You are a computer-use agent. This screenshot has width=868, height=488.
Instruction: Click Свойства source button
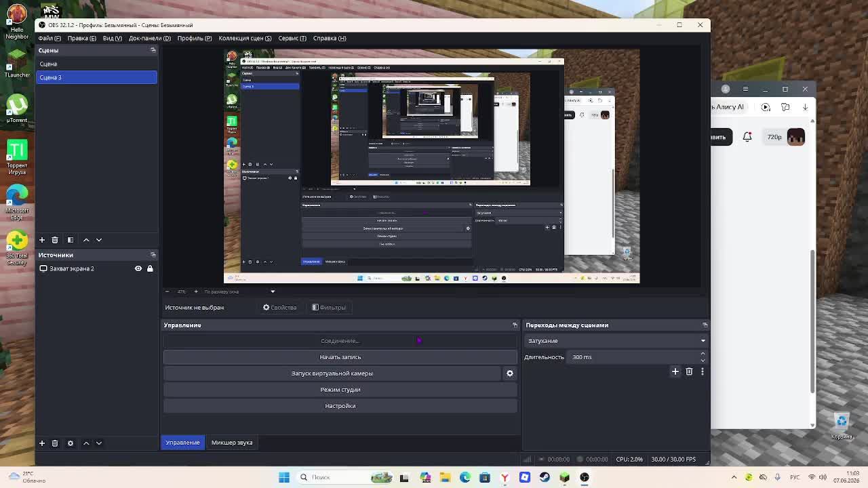(x=280, y=308)
